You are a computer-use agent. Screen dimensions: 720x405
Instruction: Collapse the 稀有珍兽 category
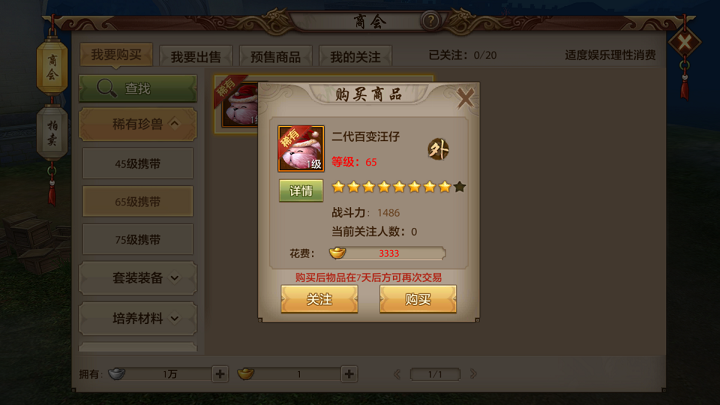pyautogui.click(x=138, y=124)
